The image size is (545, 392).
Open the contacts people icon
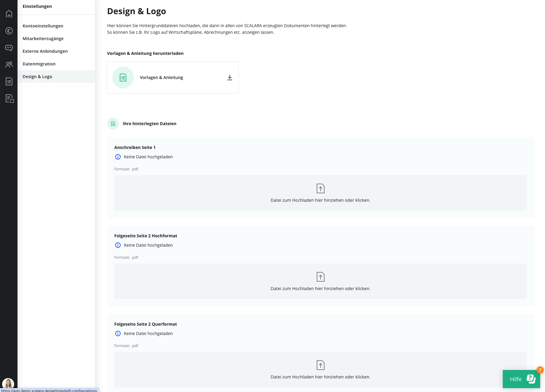pos(9,65)
